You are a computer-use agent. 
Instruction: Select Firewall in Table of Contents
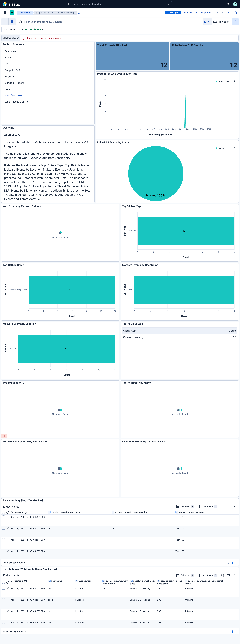(9, 77)
